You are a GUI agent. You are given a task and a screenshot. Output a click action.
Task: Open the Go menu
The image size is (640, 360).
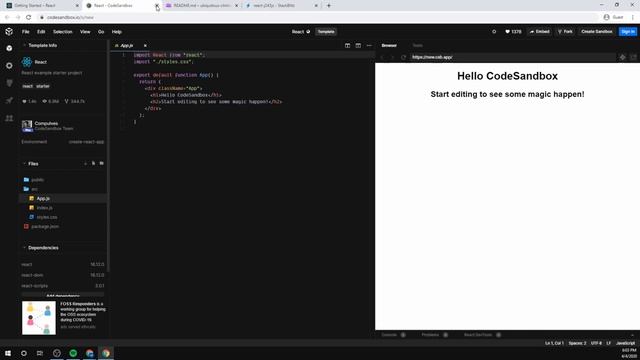tap(101, 32)
